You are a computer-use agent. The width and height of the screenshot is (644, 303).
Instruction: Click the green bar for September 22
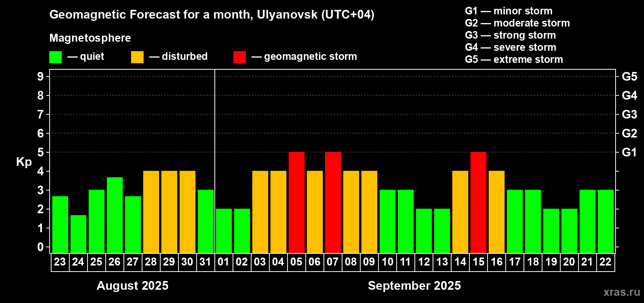pyautogui.click(x=606, y=222)
